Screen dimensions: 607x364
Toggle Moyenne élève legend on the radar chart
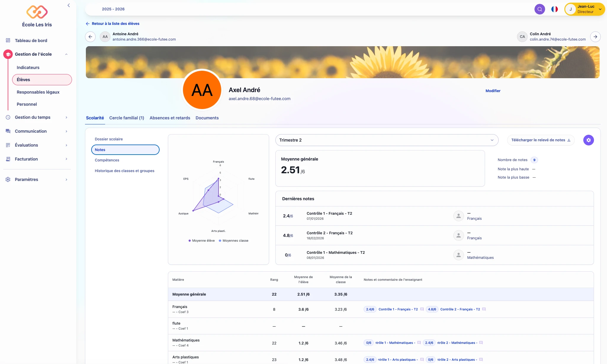coord(202,240)
